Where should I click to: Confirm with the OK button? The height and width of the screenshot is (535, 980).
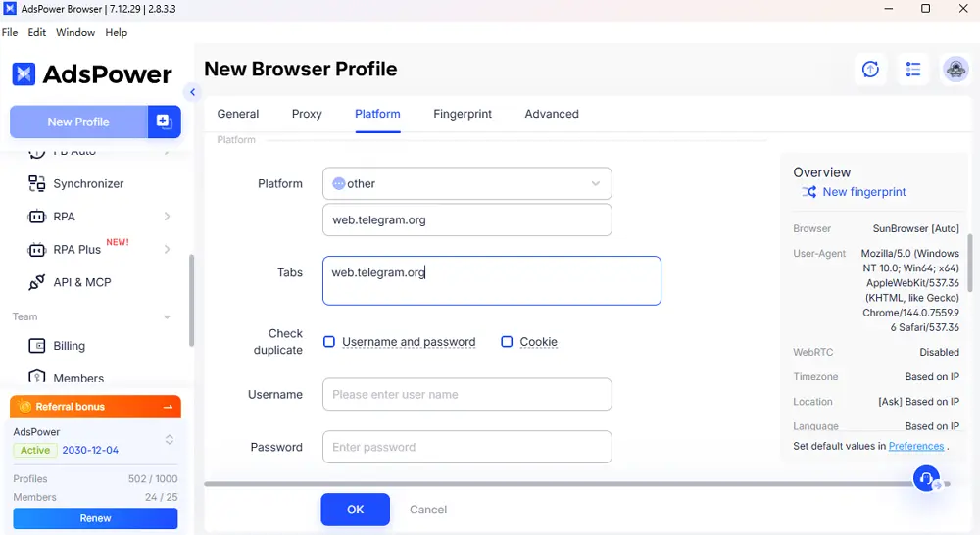[356, 510]
